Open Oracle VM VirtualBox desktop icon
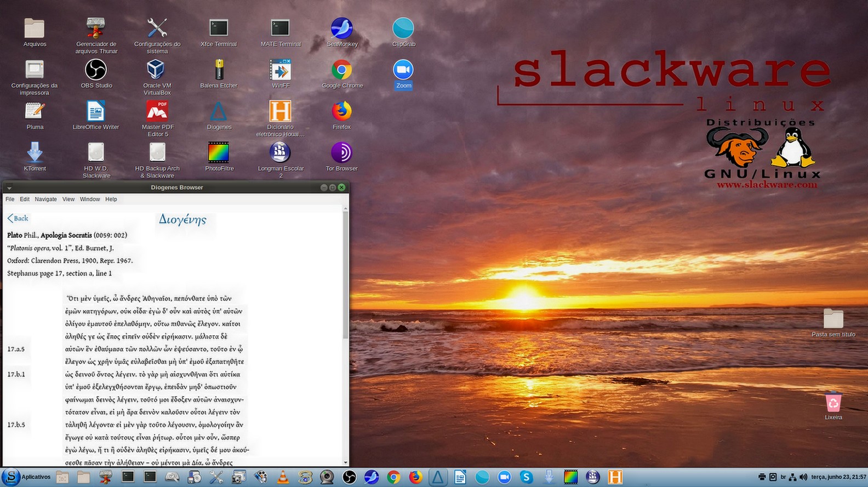868x487 pixels. [157, 70]
